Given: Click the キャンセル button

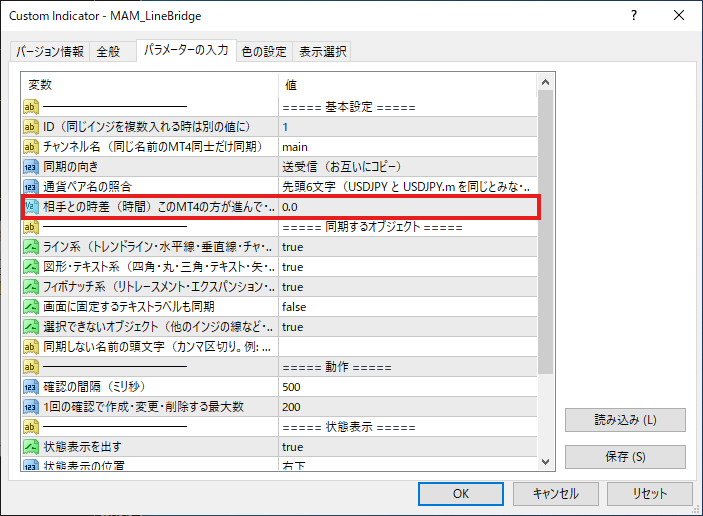Looking at the screenshot, I should coord(555,494).
